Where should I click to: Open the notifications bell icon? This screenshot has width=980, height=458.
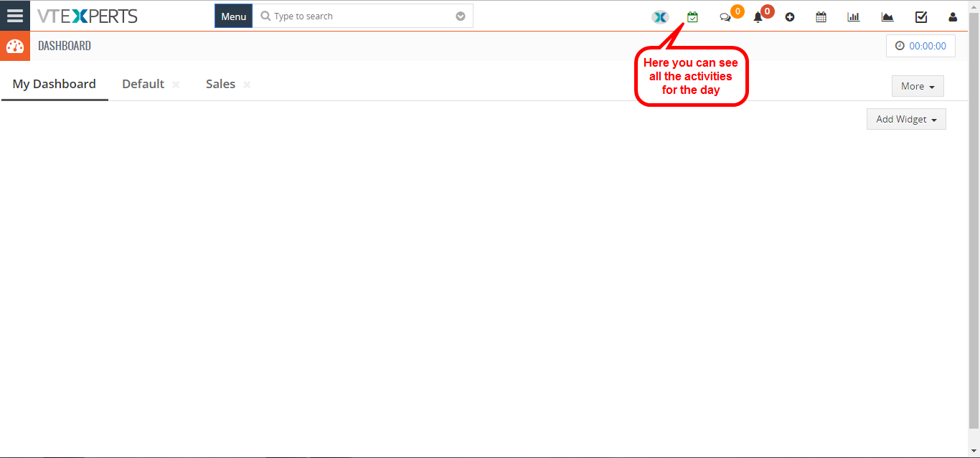[x=758, y=17]
